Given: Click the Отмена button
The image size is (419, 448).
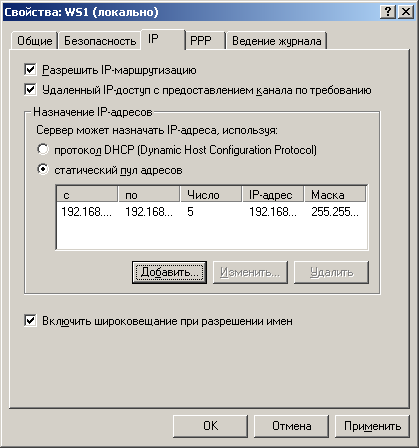Looking at the screenshot, I should click(x=291, y=426).
